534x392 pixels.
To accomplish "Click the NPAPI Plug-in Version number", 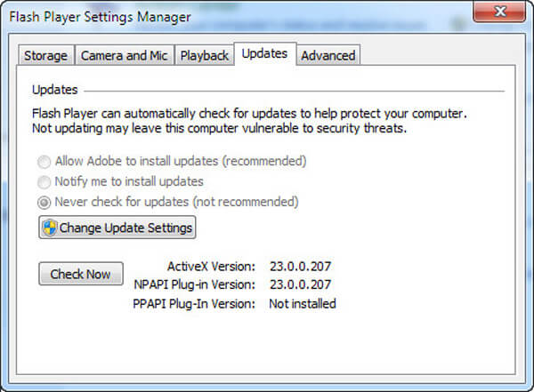I will [301, 284].
